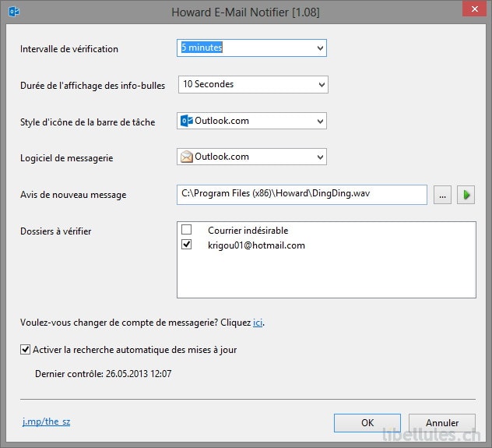Click the 'Durée de l'affichage des info-bulles' label
This screenshot has height=448, width=492.
(x=93, y=86)
